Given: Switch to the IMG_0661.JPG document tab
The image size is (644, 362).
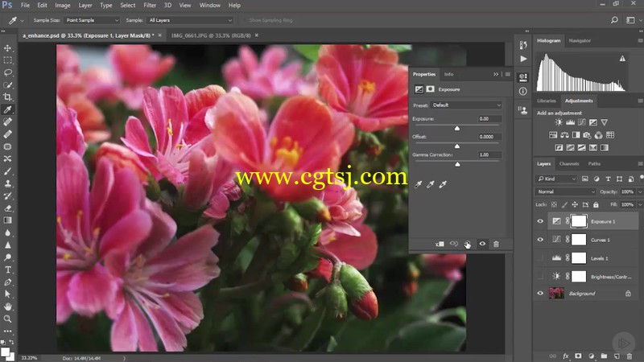Looking at the screenshot, I should click(x=211, y=35).
